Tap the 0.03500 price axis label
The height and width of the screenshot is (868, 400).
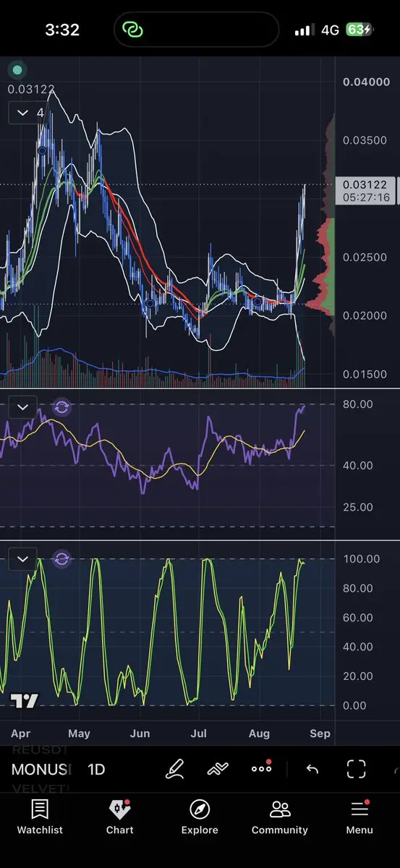click(366, 140)
